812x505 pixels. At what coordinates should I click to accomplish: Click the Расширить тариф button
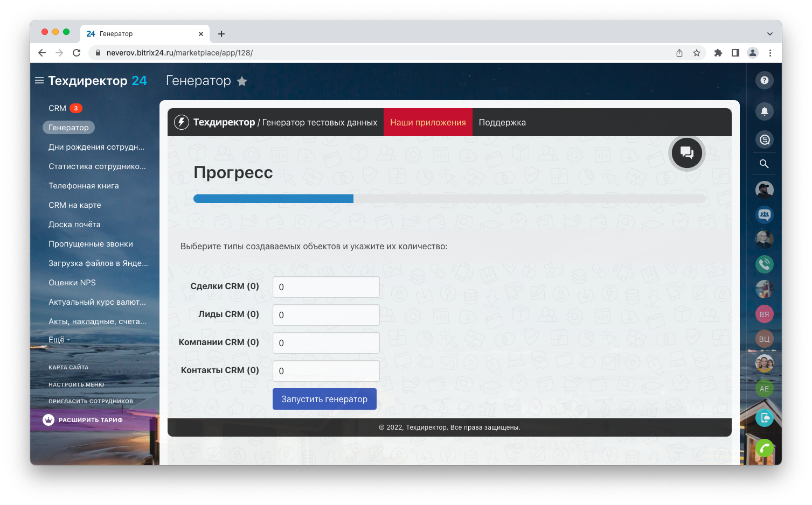[x=90, y=420]
